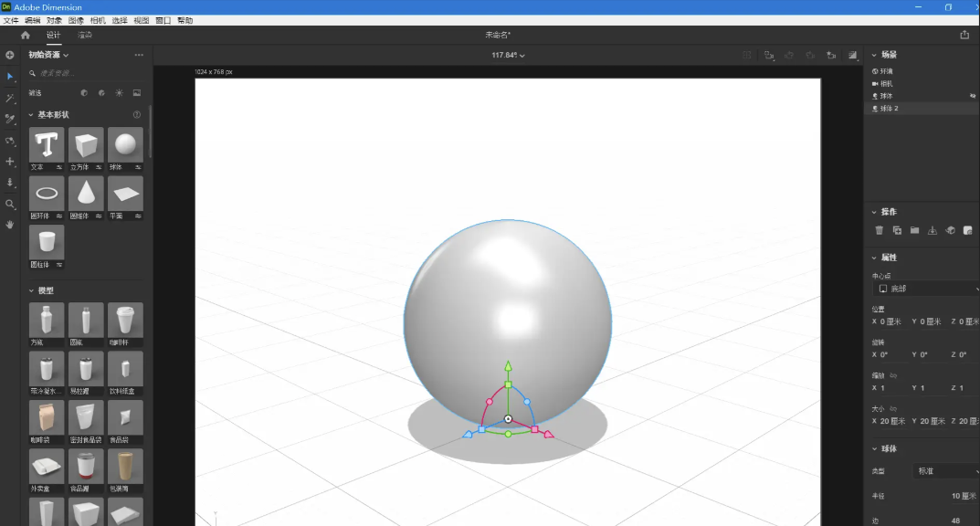Filter assets by lights icon
The width and height of the screenshot is (980, 526).
(119, 92)
